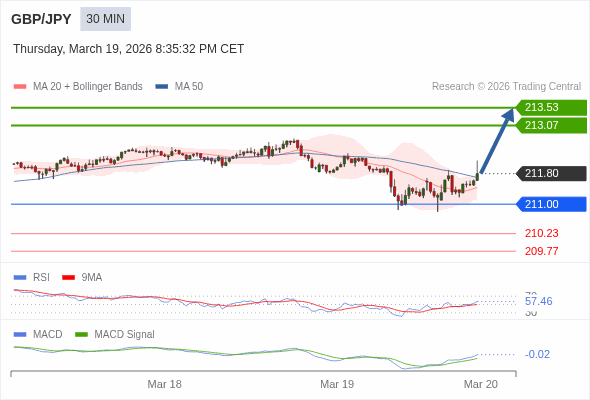The image size is (590, 400).
Task: Click the MACD Signal legend swatch
Action: (81, 335)
